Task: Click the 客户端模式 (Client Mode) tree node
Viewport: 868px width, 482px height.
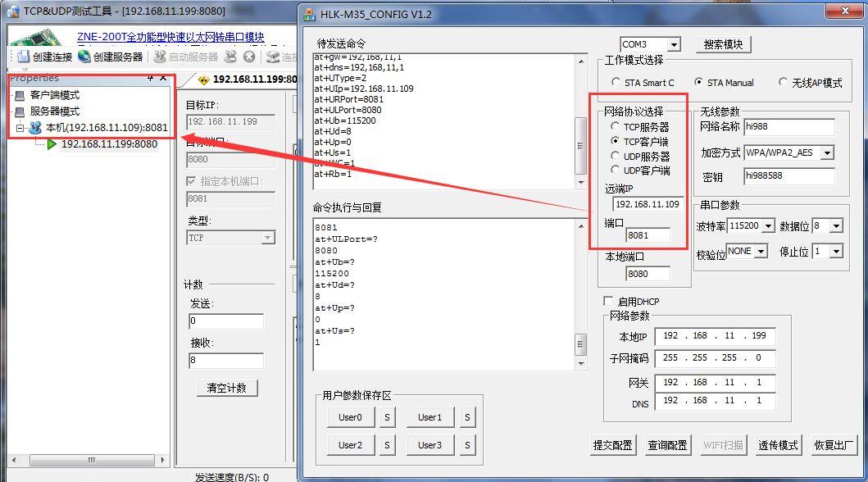Action: 54,95
